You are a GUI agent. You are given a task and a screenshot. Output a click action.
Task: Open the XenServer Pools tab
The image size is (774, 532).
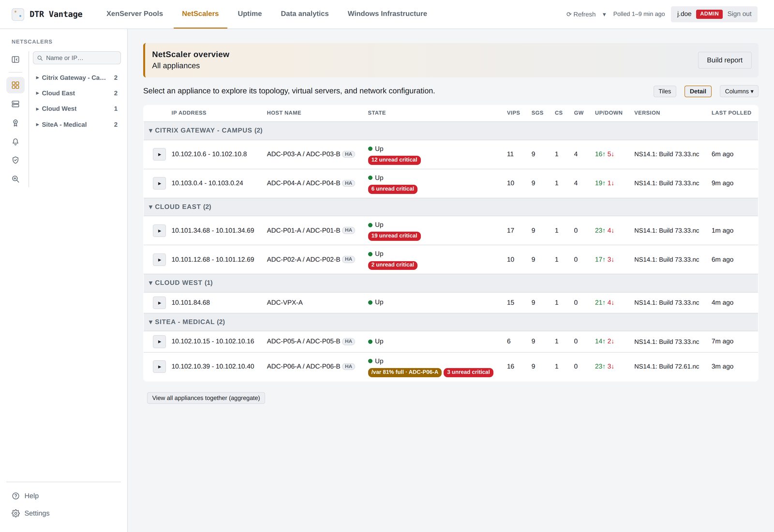(134, 14)
